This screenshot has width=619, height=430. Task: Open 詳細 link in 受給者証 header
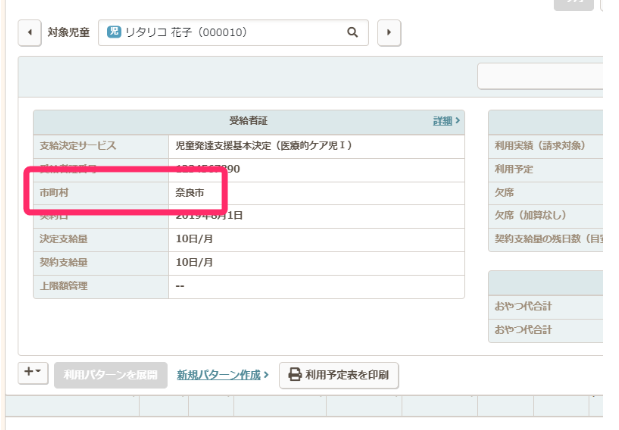[x=446, y=121]
